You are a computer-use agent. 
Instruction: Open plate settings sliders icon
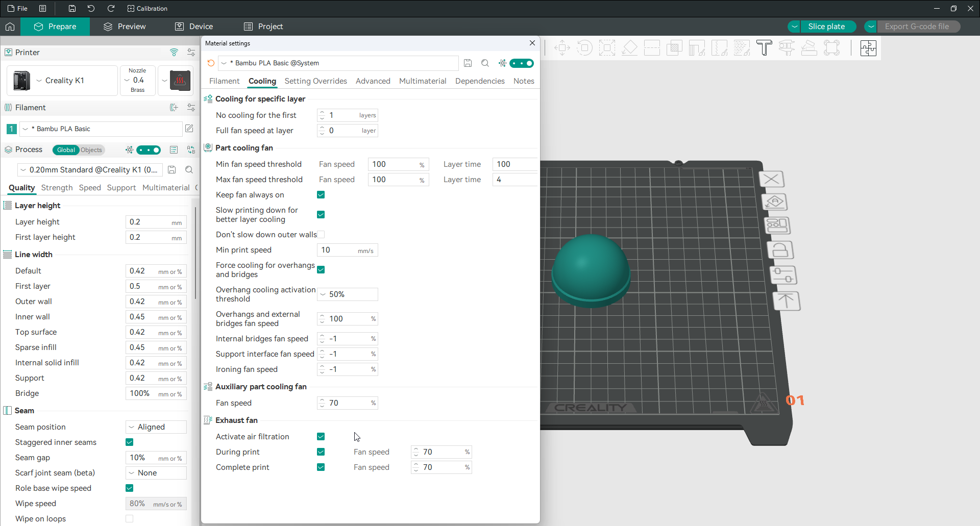coord(783,275)
